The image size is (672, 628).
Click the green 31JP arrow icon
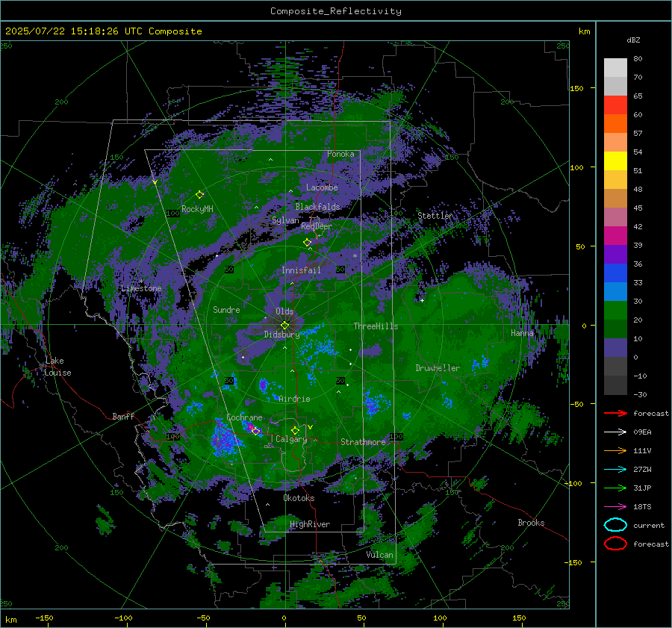pos(615,488)
